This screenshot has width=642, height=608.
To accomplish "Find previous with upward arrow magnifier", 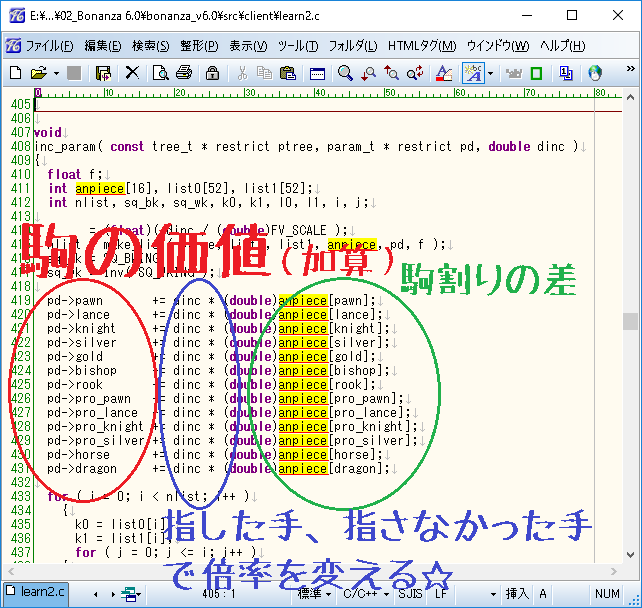I will (x=391, y=74).
